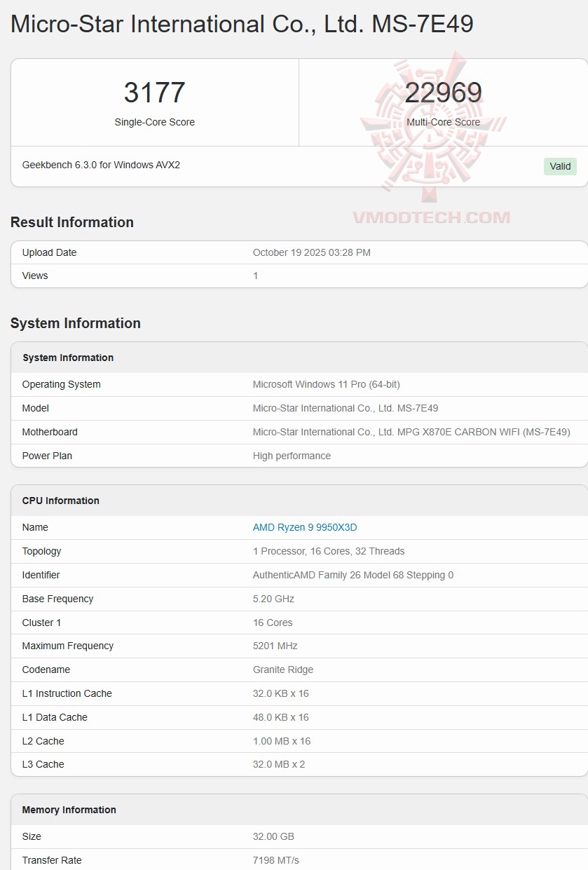
Task: Click the Power Plan label
Action: click(x=47, y=456)
